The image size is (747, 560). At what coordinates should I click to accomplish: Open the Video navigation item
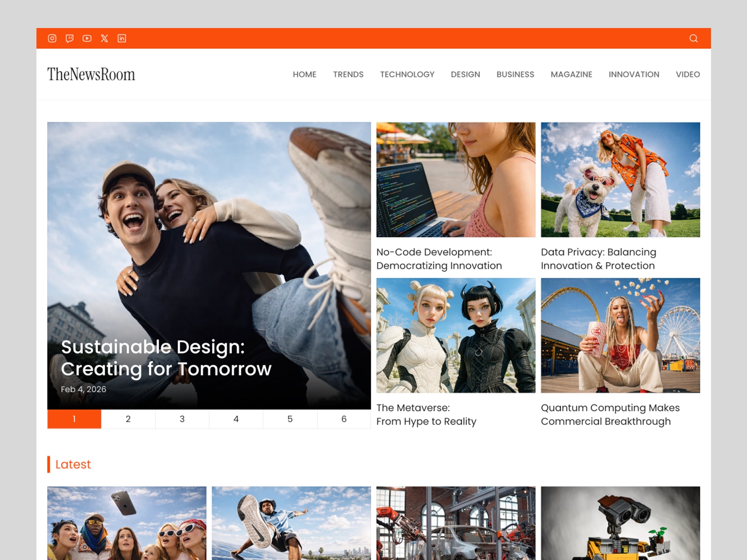click(x=687, y=74)
